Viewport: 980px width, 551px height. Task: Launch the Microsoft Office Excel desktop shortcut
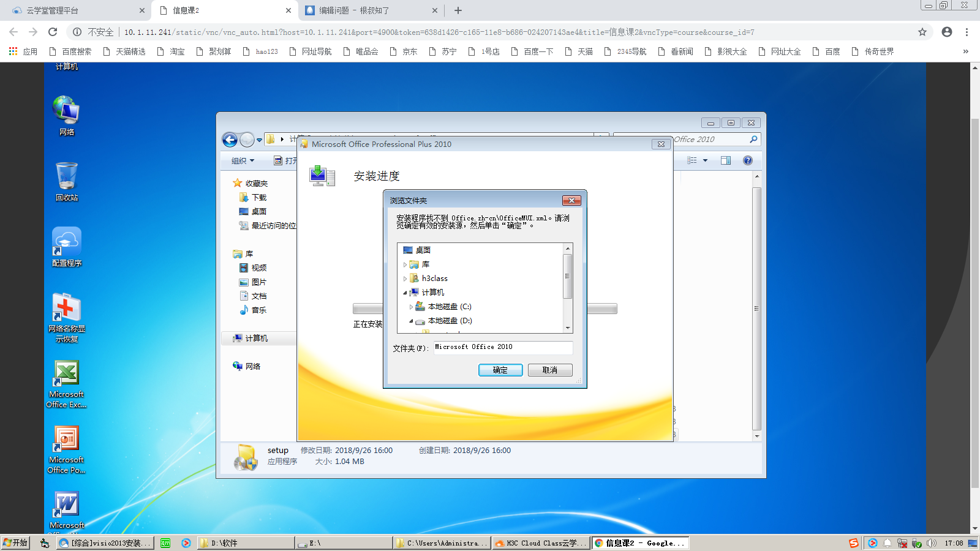[x=66, y=383]
